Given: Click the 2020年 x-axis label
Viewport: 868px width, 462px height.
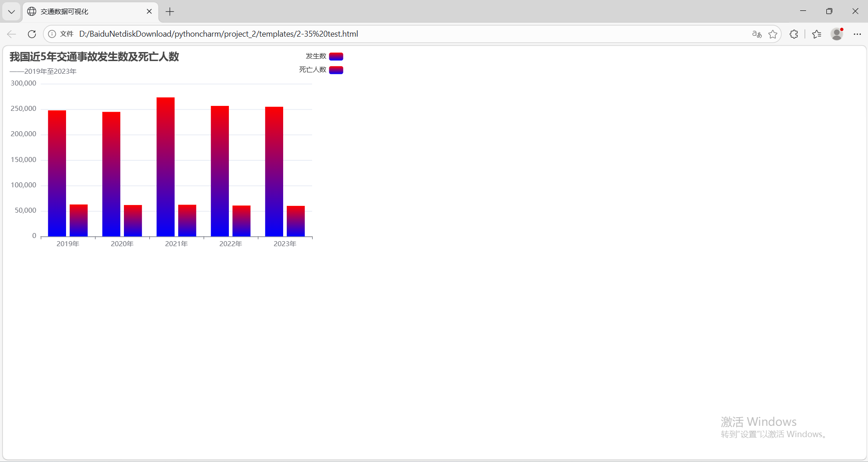Looking at the screenshot, I should click(x=122, y=244).
